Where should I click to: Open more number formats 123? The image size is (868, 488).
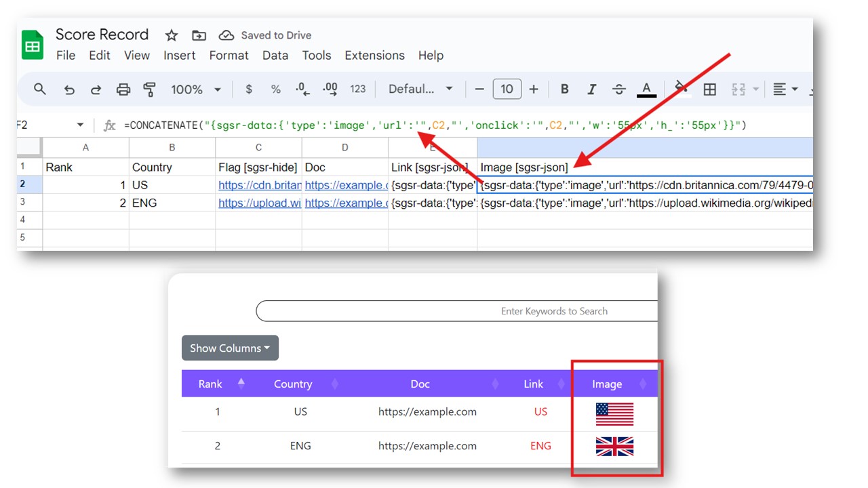[358, 89]
